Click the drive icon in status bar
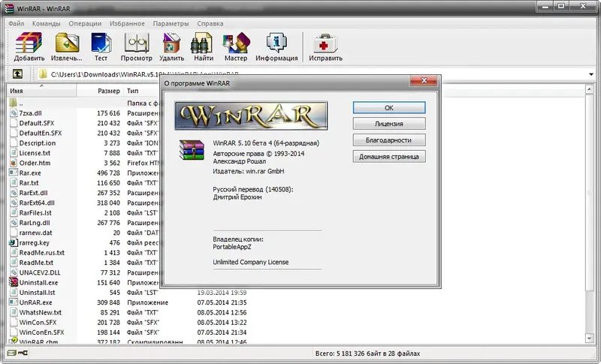This screenshot has height=364, width=601. click(x=11, y=353)
